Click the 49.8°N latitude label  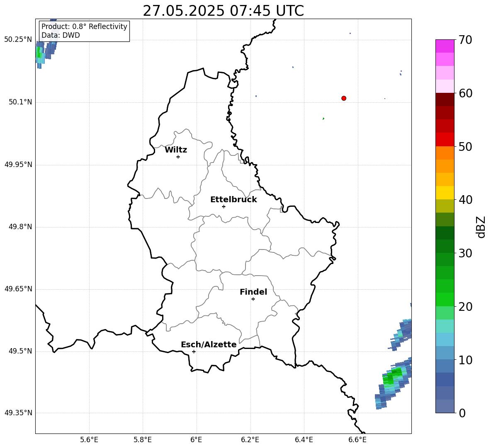[20, 227]
